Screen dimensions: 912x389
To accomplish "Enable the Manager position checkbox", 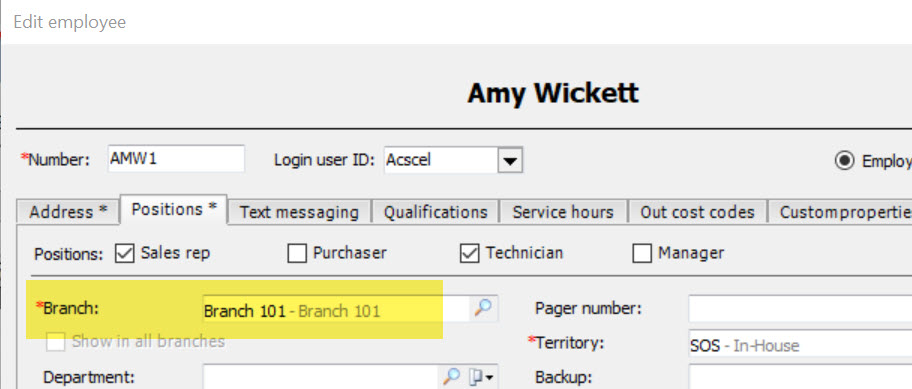I will click(x=642, y=254).
